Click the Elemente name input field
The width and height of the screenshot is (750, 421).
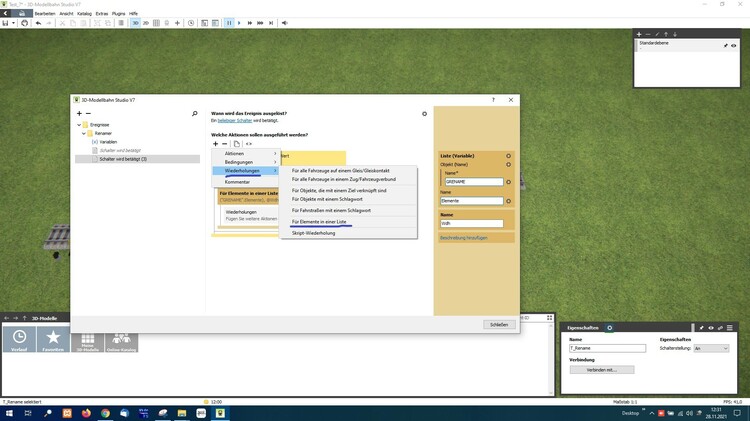pyautogui.click(x=472, y=201)
